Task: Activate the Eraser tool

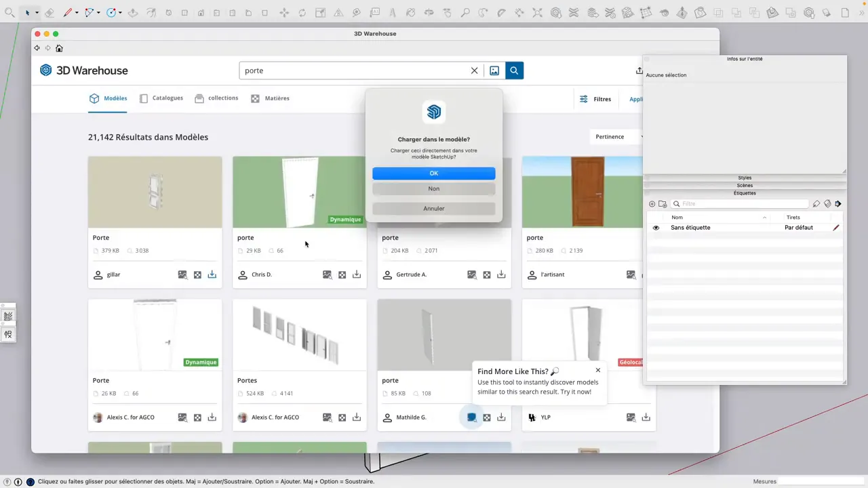Action: 49,12
